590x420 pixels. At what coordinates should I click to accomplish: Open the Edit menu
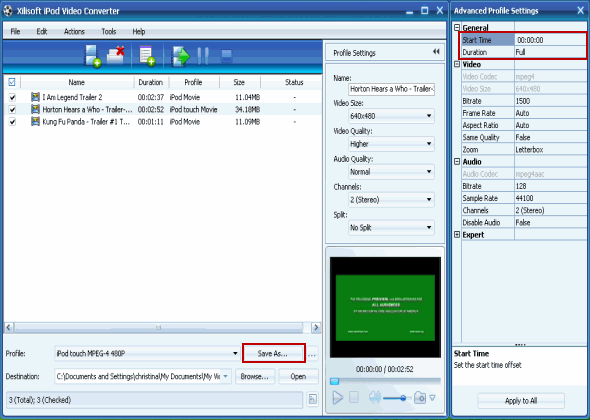42,31
